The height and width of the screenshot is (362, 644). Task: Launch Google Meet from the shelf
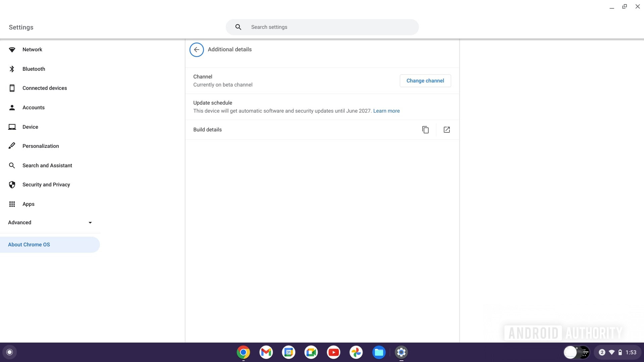tap(311, 352)
